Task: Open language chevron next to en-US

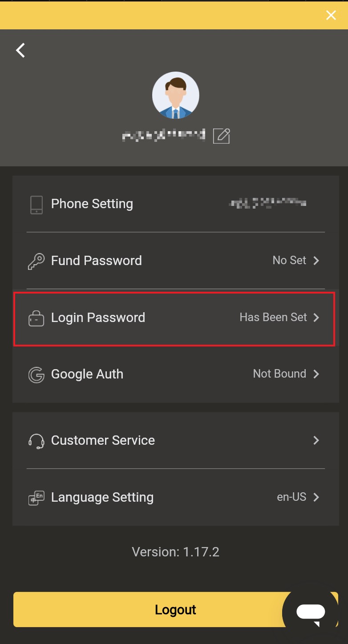Action: tap(316, 497)
